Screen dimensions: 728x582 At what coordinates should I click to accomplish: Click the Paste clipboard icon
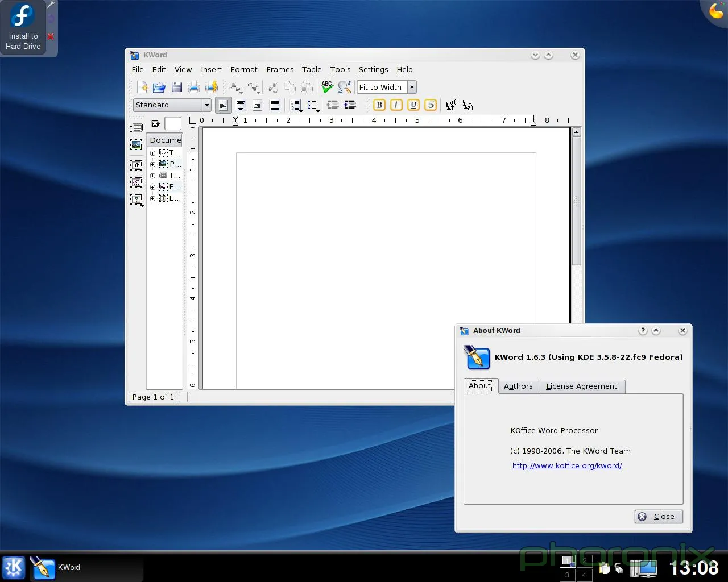click(307, 87)
